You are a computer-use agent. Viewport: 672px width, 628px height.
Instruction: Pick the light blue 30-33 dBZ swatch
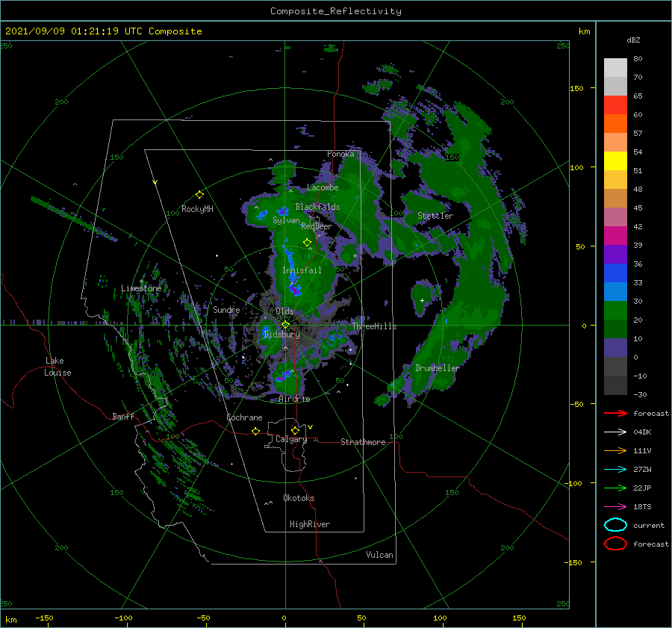pos(615,292)
